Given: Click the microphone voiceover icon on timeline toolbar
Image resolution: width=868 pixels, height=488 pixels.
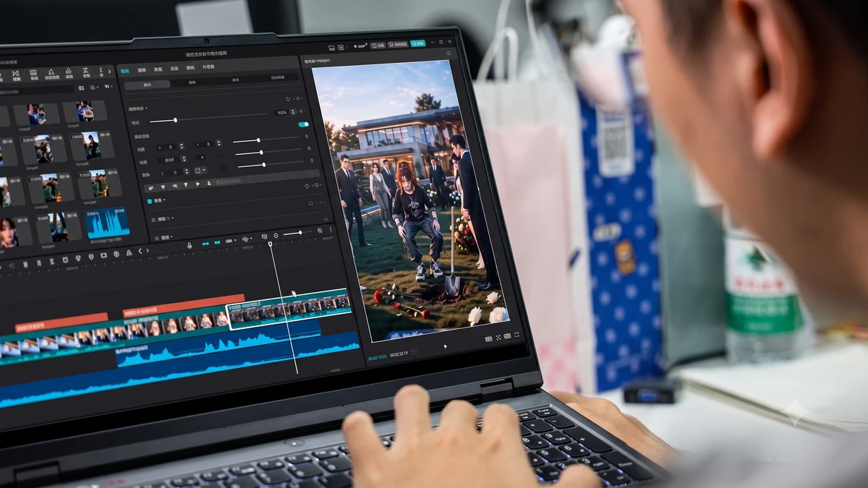Looking at the screenshot, I should (x=190, y=246).
